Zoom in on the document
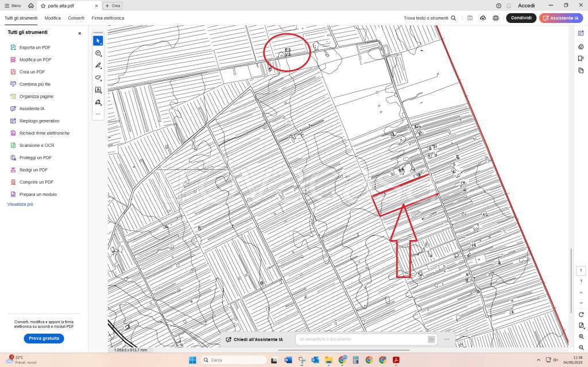Image resolution: width=588 pixels, height=367 pixels. (581, 337)
